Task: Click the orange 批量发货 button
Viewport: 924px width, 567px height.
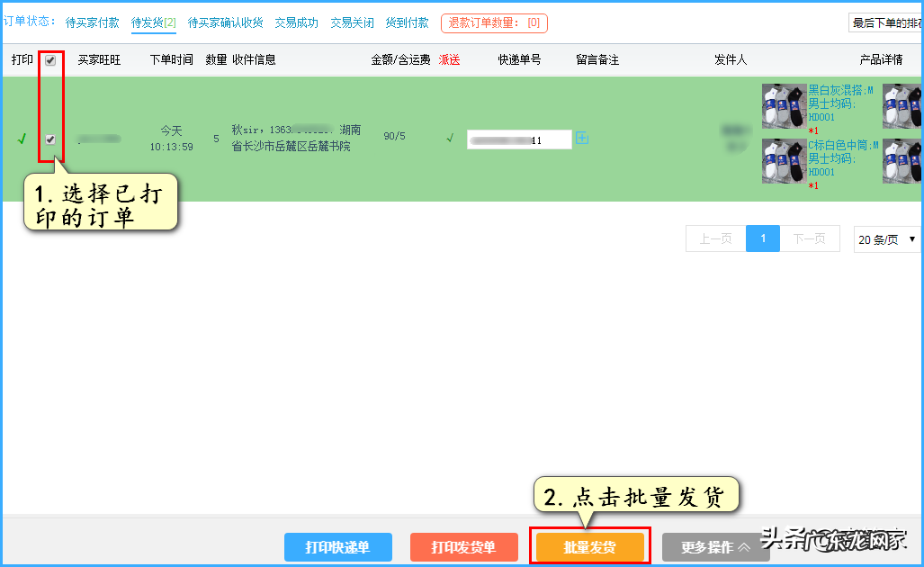Action: 589,547
